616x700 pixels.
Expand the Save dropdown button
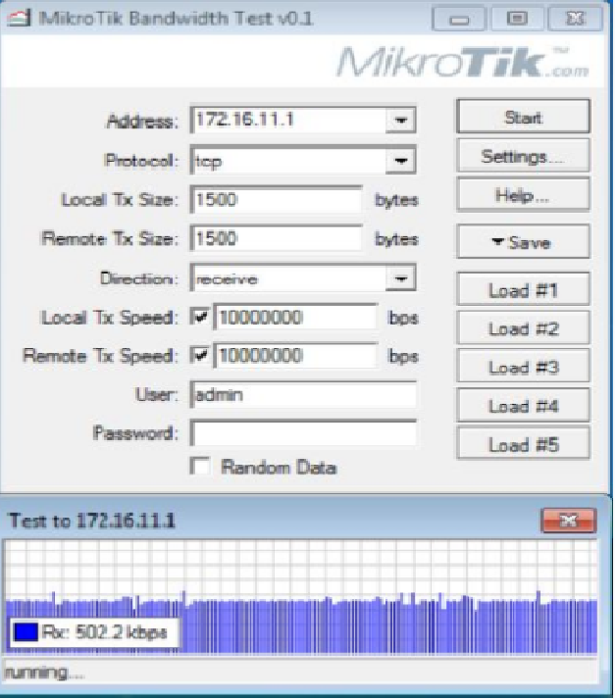(x=523, y=241)
